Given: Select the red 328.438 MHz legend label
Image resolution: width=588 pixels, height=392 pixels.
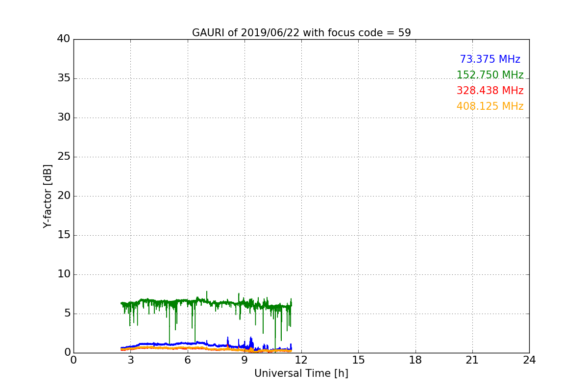Looking at the screenshot, I should click(490, 91).
